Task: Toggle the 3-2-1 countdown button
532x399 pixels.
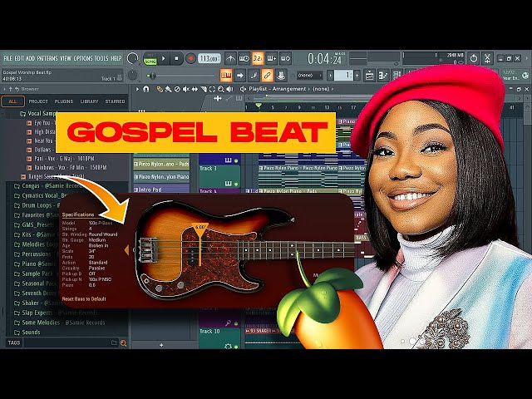Action: (x=258, y=59)
